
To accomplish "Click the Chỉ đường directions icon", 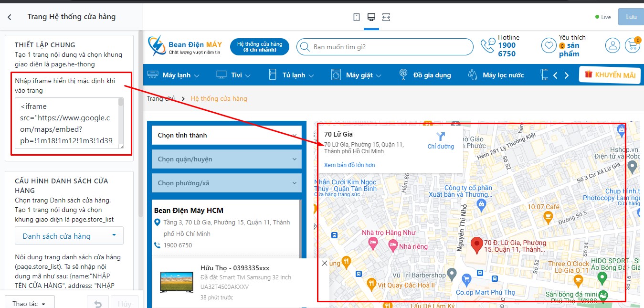I will click(441, 137).
